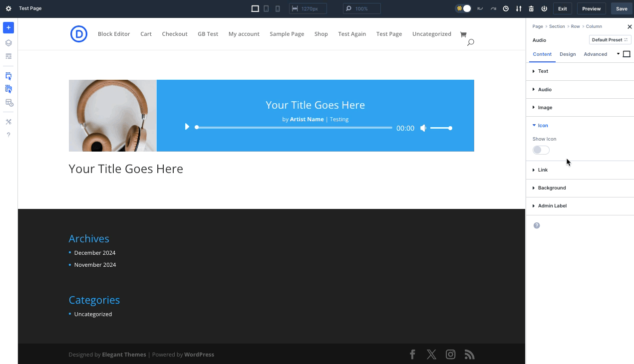Open the X (Twitter) footer icon
634x364 pixels.
tap(432, 355)
